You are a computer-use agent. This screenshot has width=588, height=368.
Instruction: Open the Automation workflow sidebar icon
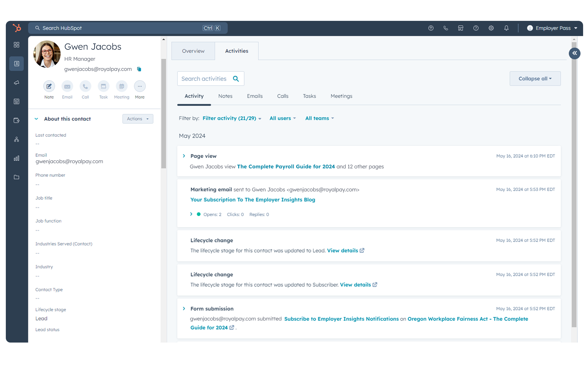(x=17, y=140)
